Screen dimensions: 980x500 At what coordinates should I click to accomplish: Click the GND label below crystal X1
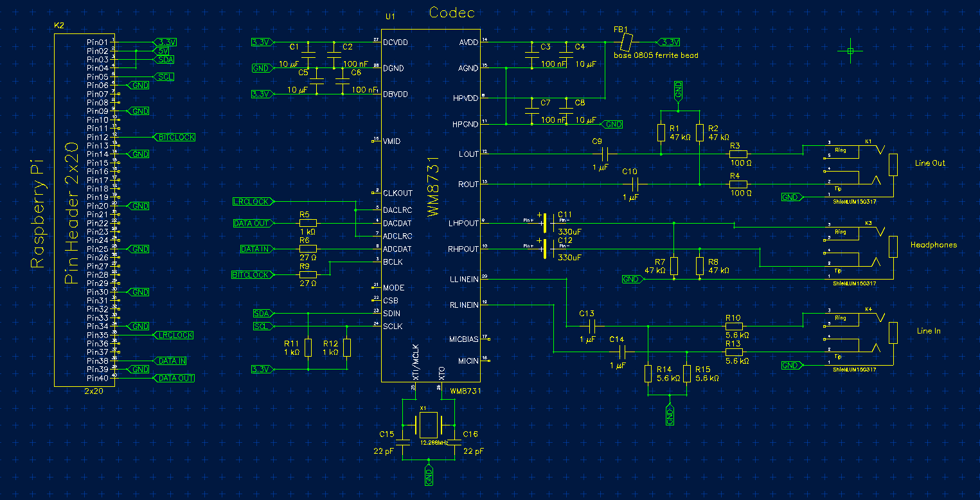[429, 476]
